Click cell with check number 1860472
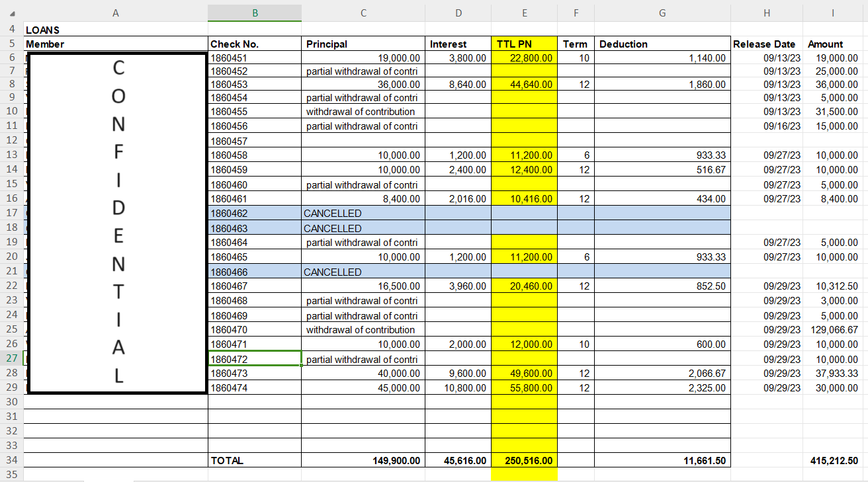Image resolution: width=868 pixels, height=482 pixels. point(255,359)
